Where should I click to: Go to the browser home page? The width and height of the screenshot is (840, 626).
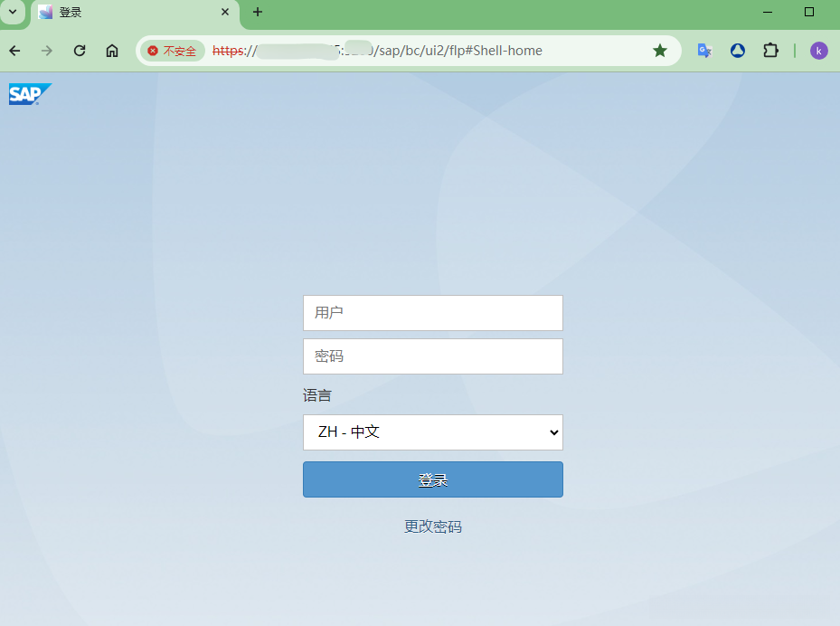111,51
